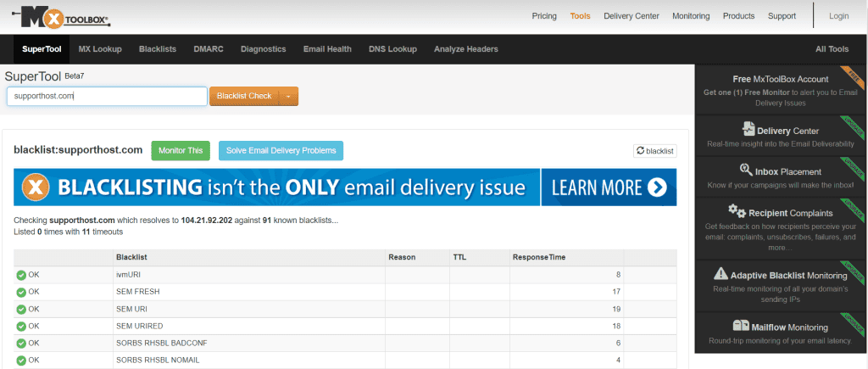
Task: Click the Delivery Center document icon
Action: (748, 129)
